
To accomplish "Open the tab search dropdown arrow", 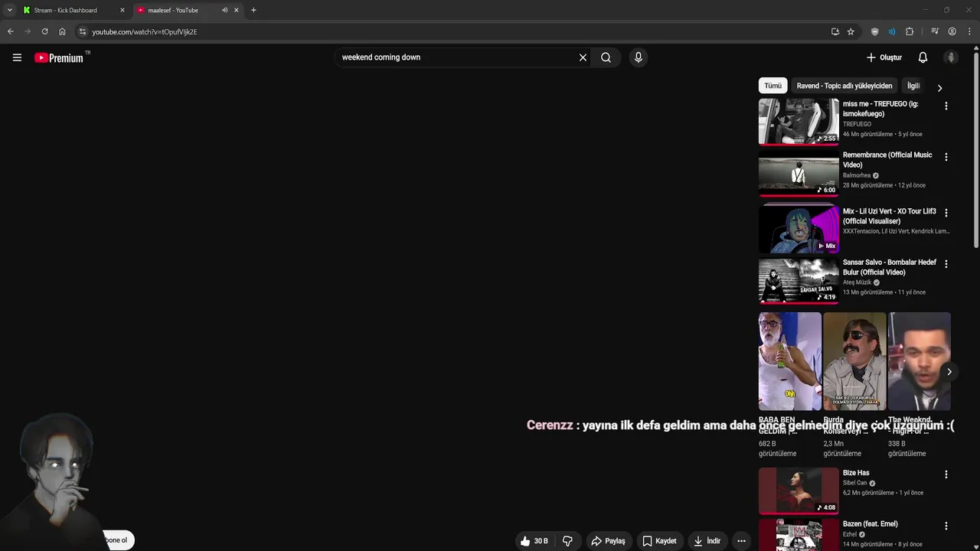I will tap(9, 10).
